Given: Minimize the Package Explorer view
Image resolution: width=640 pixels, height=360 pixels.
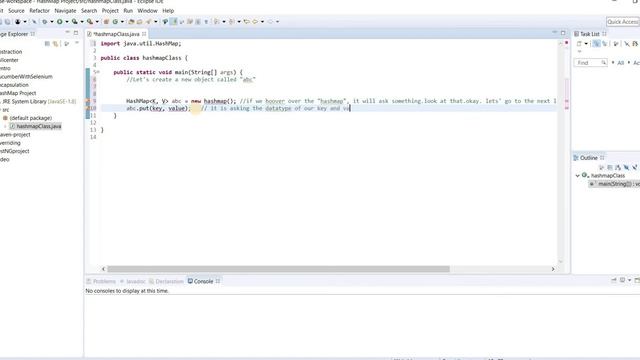Looking at the screenshot, I should pyautogui.click(x=67, y=33).
